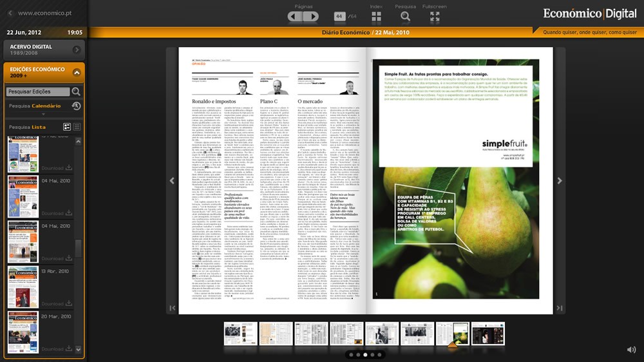This screenshot has height=362, width=644.
Task: Run edition search with magnifier icon
Action: pos(76,91)
